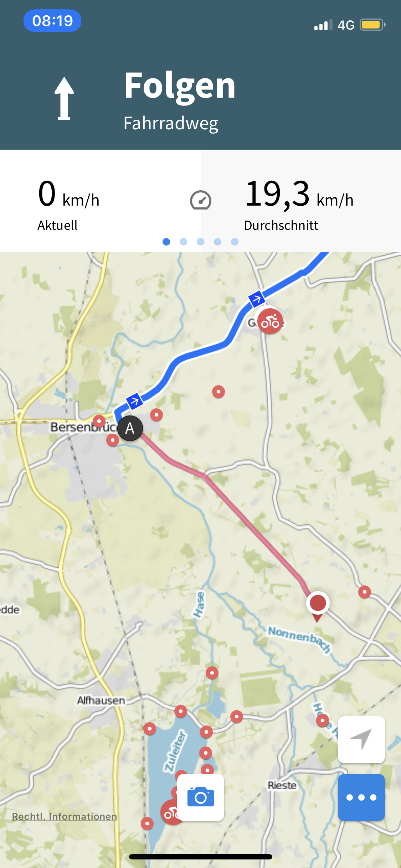The image size is (401, 868).
Task: Tap the camera icon button
Action: click(201, 797)
